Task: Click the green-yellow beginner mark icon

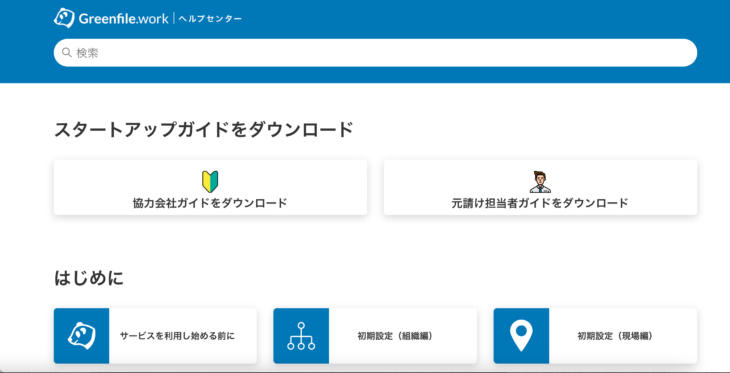Action: point(210,182)
